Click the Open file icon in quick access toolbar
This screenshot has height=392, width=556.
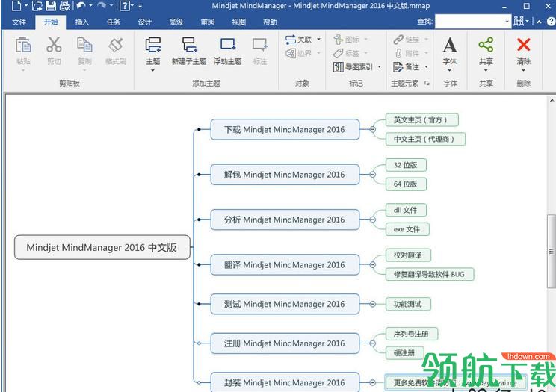37,6
